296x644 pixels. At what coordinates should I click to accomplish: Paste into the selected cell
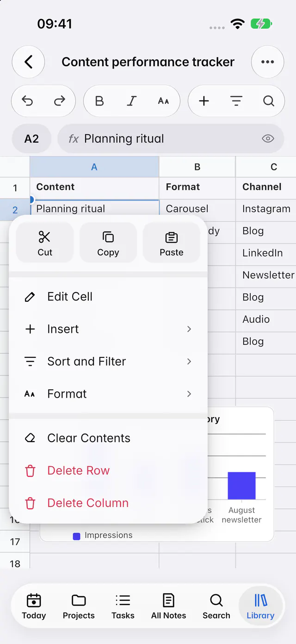pyautogui.click(x=172, y=243)
